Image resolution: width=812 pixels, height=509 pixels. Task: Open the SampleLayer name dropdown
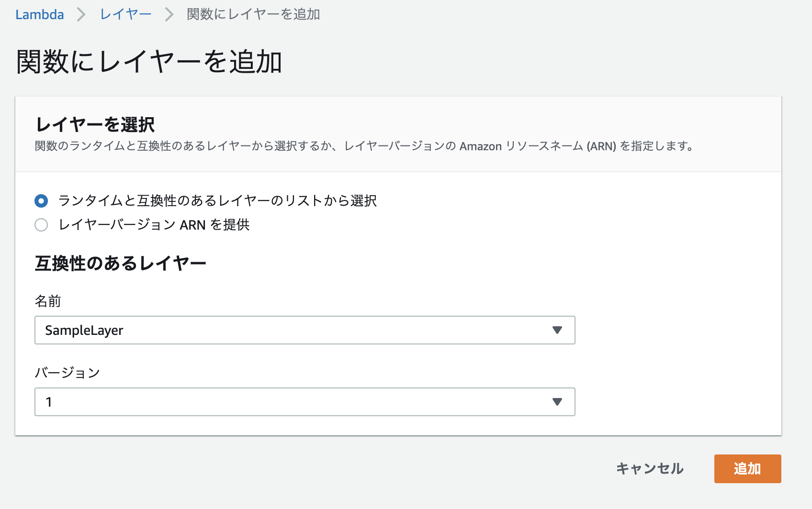[305, 330]
